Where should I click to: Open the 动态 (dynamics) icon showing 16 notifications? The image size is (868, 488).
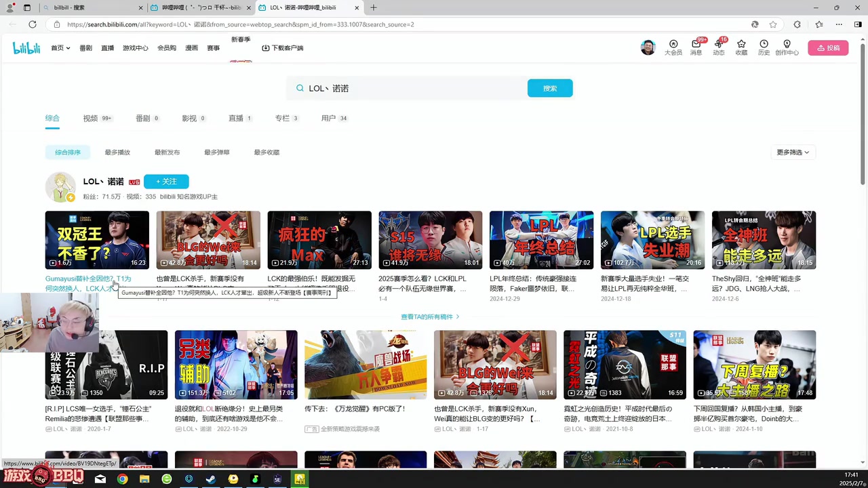click(718, 47)
